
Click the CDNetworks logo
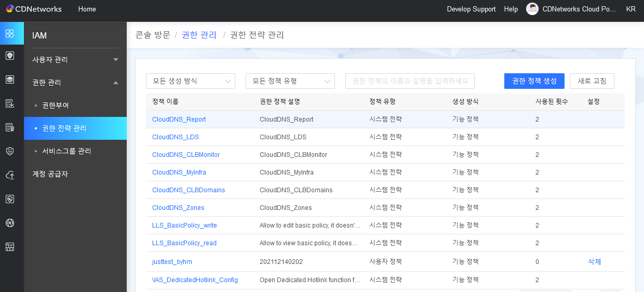click(34, 9)
